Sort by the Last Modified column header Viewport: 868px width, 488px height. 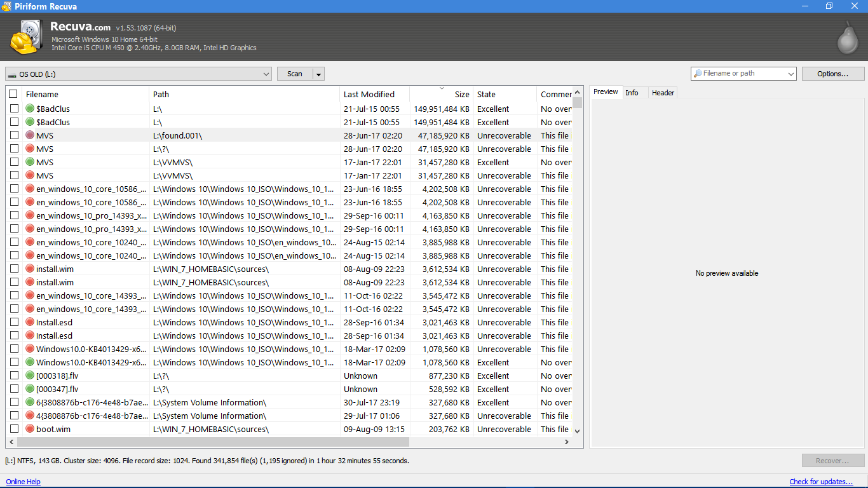click(x=375, y=94)
